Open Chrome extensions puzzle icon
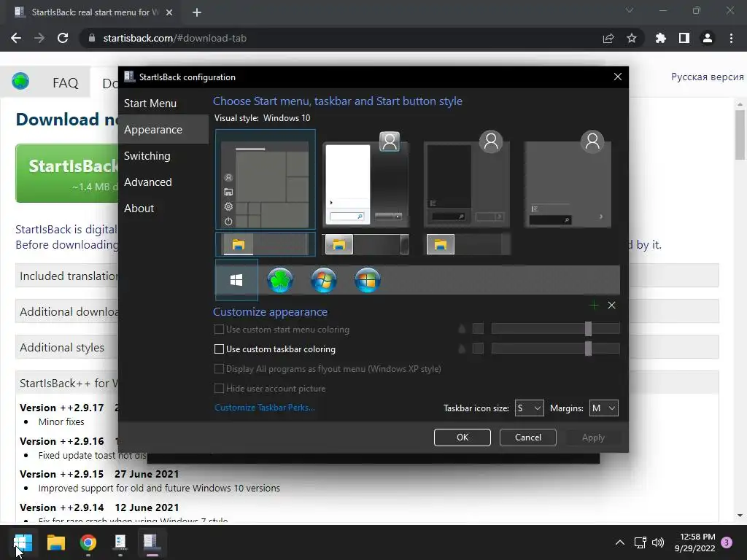Image resolution: width=747 pixels, height=560 pixels. pos(661,38)
